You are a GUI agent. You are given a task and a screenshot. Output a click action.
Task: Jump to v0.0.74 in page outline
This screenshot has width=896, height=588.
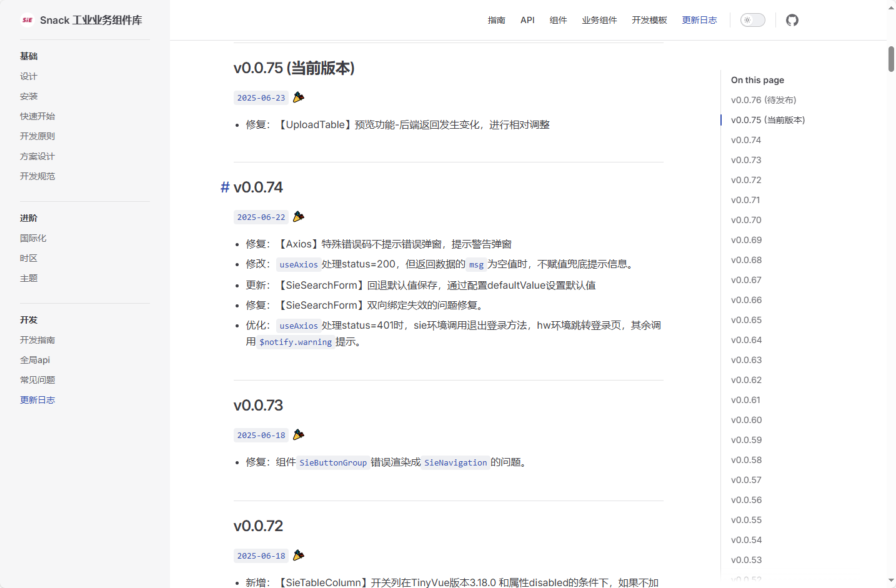[746, 140]
